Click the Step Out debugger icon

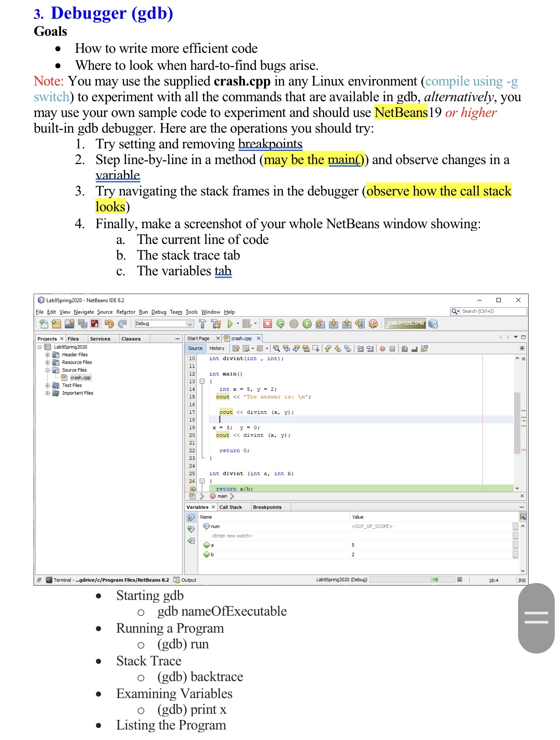pyautogui.click(x=347, y=324)
